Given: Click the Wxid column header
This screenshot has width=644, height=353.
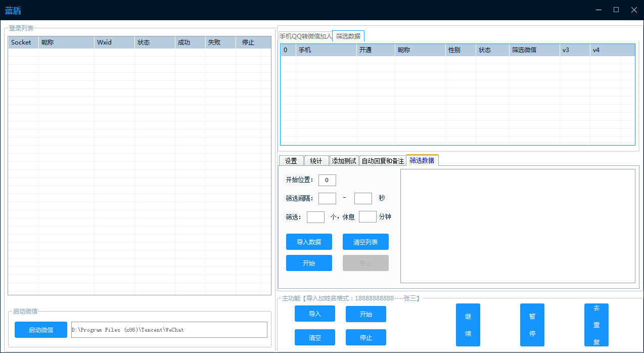Looking at the screenshot, I should point(114,42).
